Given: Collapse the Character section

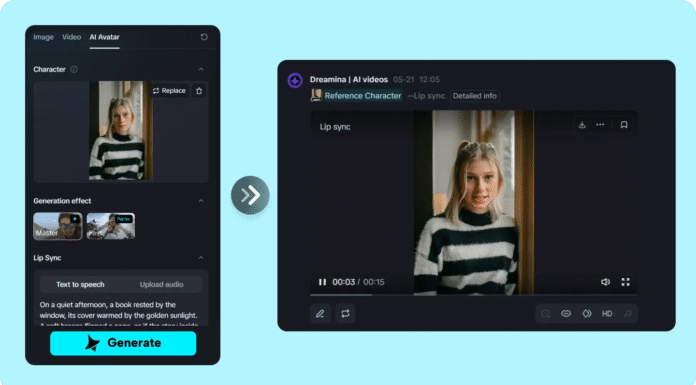Looking at the screenshot, I should [201, 69].
